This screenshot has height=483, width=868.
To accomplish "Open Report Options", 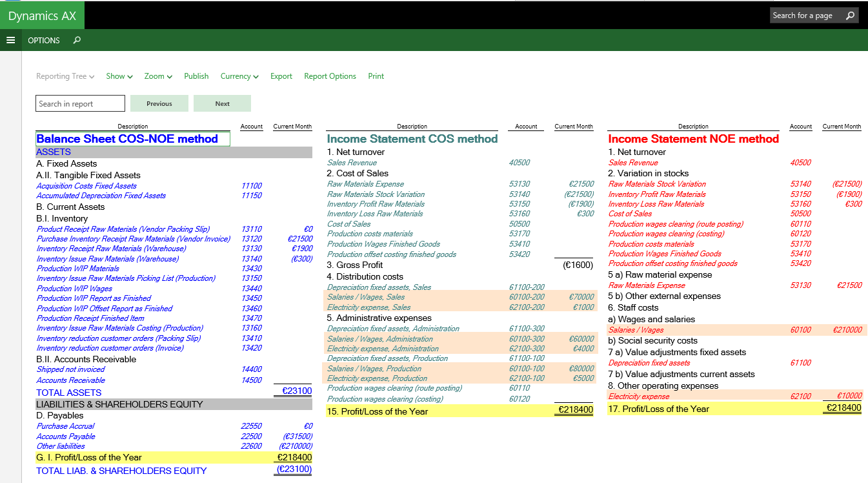I will [x=330, y=76].
